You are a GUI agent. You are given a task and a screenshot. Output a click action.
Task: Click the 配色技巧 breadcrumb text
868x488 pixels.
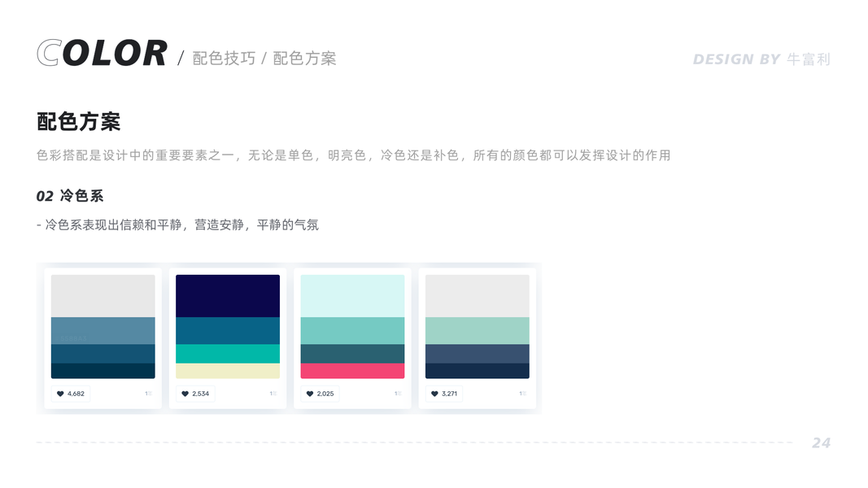[x=225, y=58]
